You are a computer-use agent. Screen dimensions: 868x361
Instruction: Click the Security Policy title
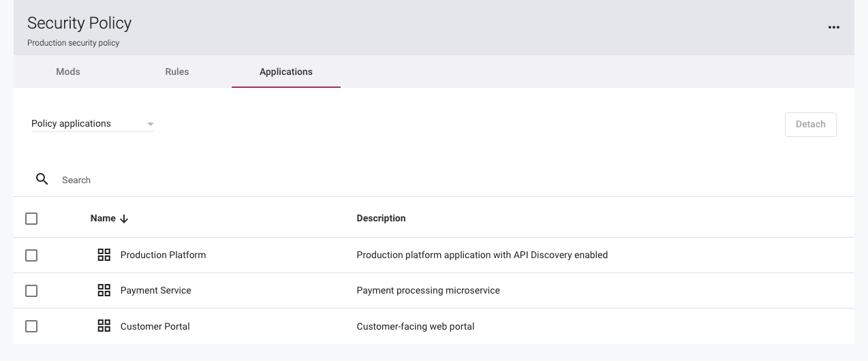(79, 22)
